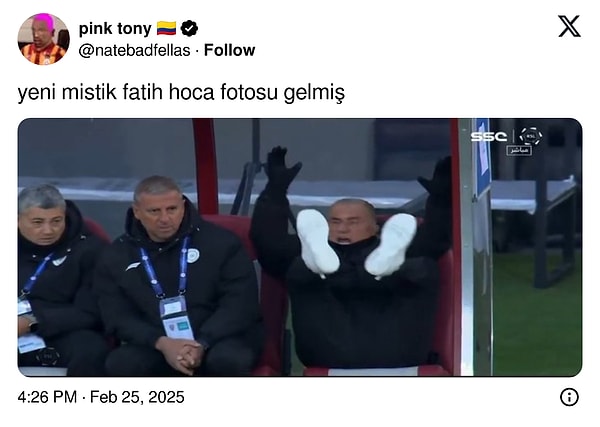The height and width of the screenshot is (427, 600).
Task: Click the tweet text about fatih hoca
Action: (x=181, y=93)
